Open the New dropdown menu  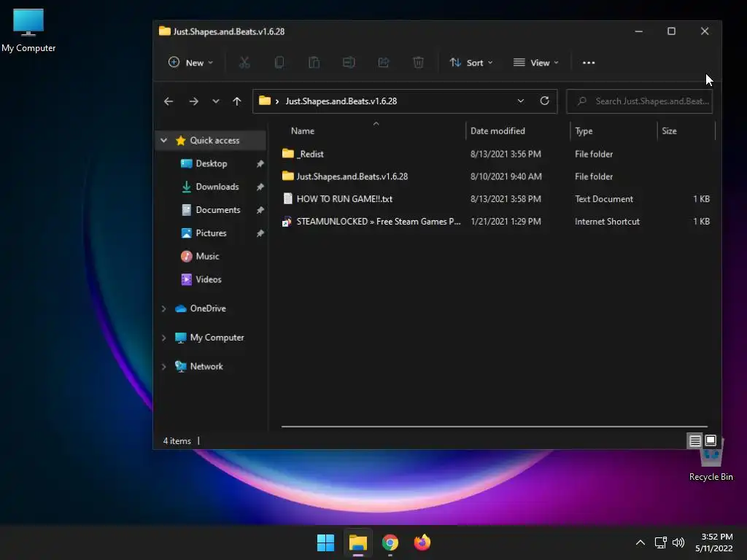190,63
